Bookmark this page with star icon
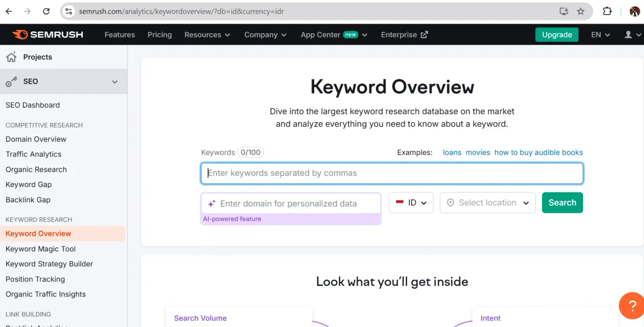 (581, 12)
